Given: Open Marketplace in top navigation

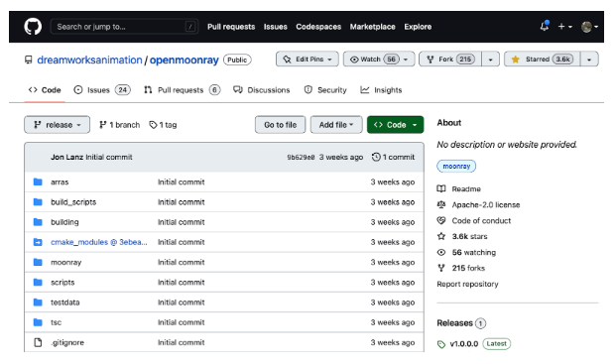Looking at the screenshot, I should (x=372, y=27).
